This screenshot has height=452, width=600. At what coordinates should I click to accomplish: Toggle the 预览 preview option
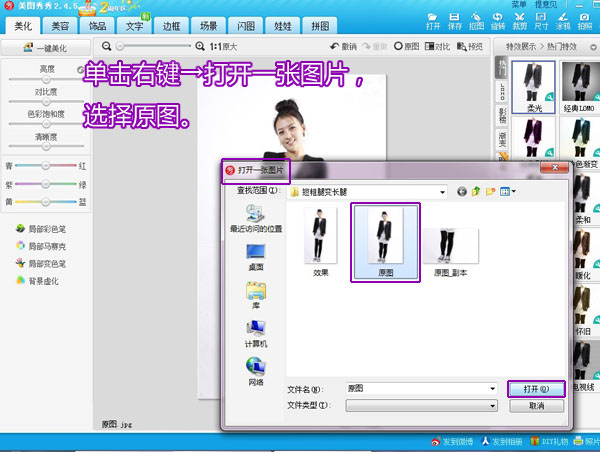point(469,47)
